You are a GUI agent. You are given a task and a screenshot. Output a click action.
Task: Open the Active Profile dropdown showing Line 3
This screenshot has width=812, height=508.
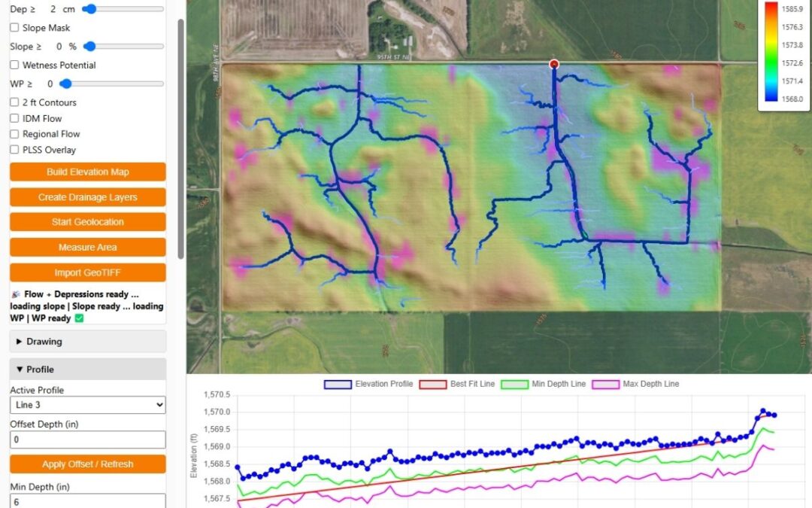(x=87, y=405)
